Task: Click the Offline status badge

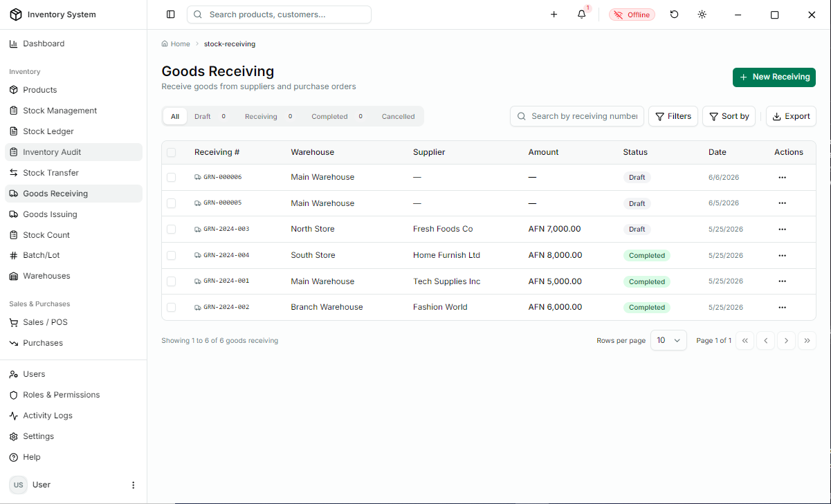Action: coord(632,15)
